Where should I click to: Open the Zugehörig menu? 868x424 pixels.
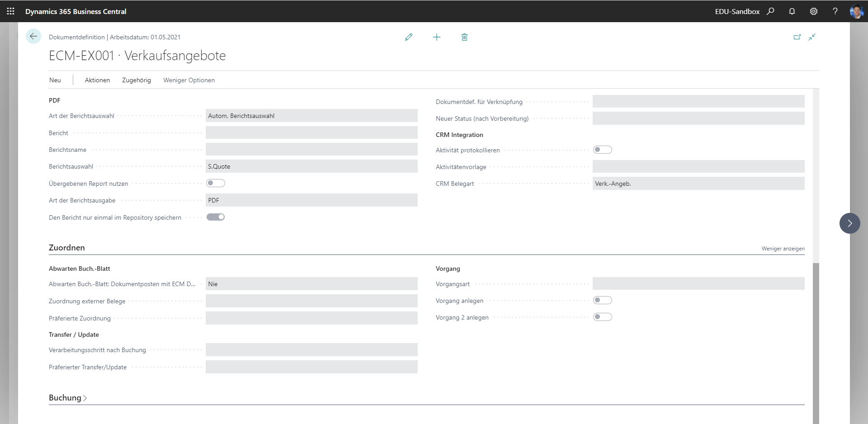(137, 80)
